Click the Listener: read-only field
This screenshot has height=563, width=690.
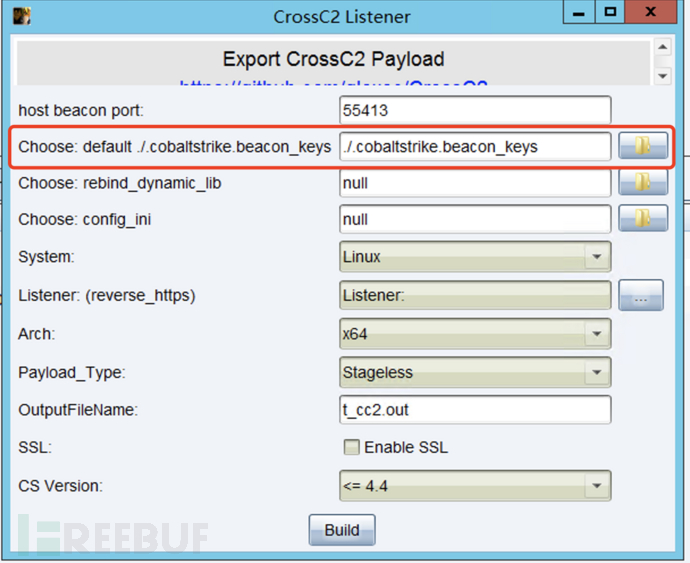[475, 295]
